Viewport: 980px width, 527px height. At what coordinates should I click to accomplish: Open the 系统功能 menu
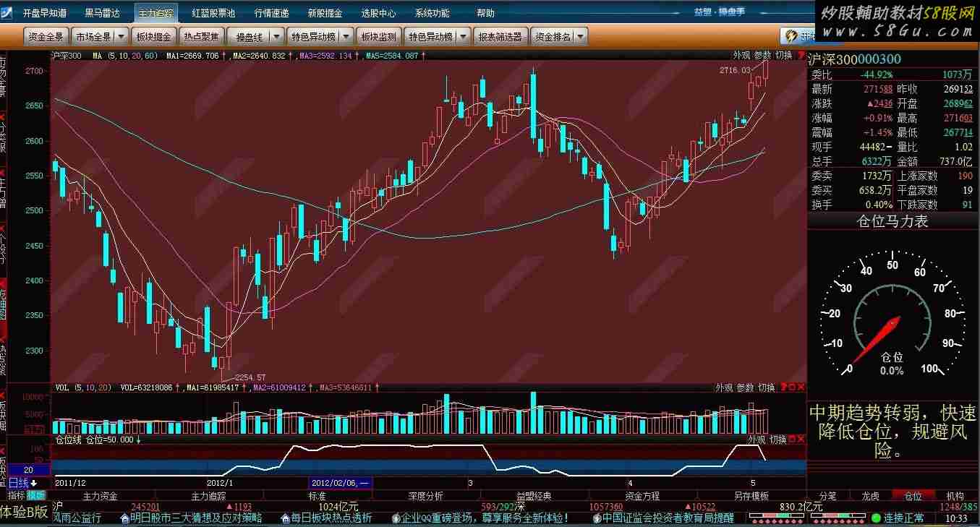(x=432, y=13)
